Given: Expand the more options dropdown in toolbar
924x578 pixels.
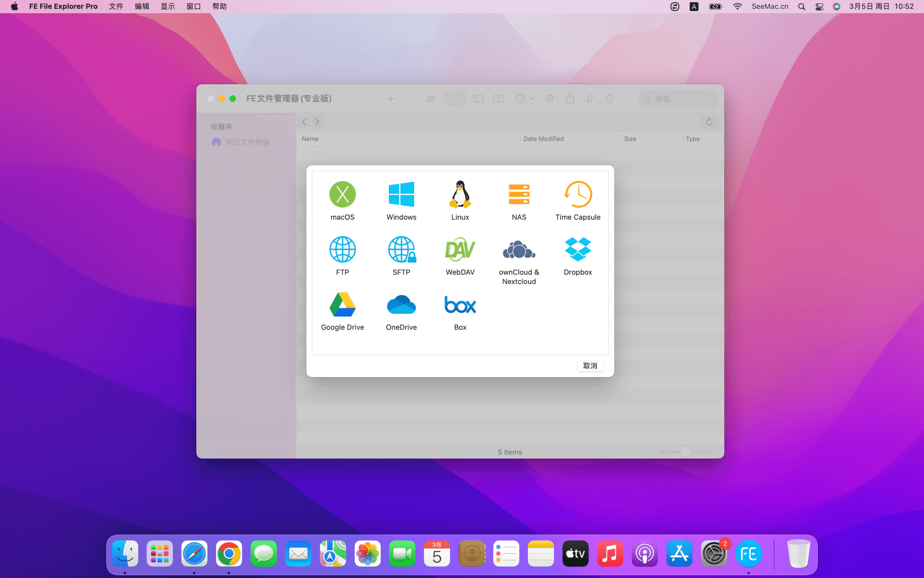Looking at the screenshot, I should coord(524,99).
